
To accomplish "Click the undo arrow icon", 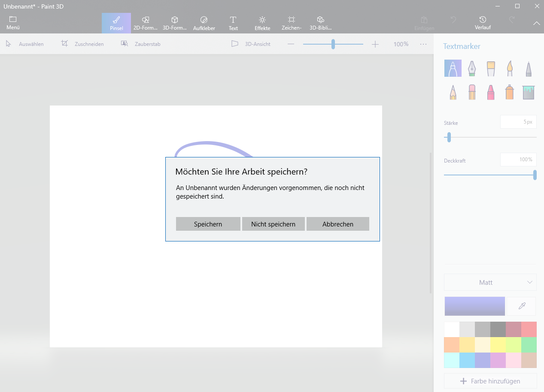I will [453, 20].
